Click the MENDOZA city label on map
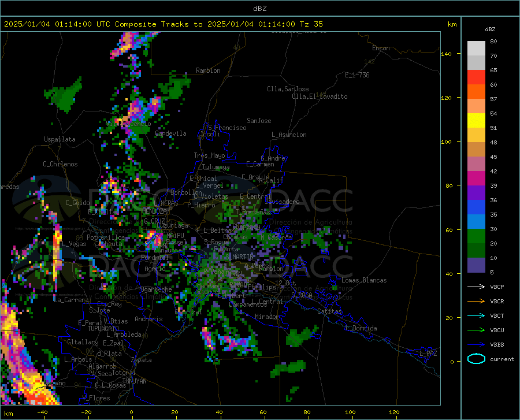The image size is (520, 420). [154, 211]
